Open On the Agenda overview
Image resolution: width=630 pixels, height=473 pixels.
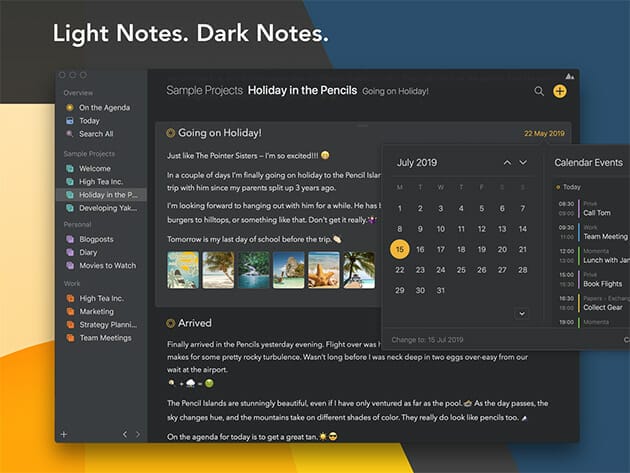[x=103, y=107]
